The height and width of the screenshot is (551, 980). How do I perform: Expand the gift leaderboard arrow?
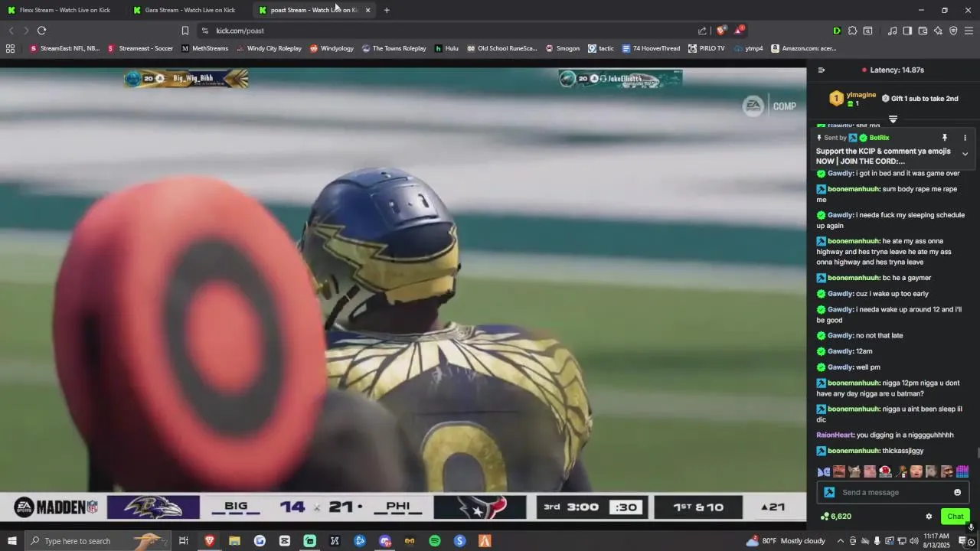(x=893, y=119)
